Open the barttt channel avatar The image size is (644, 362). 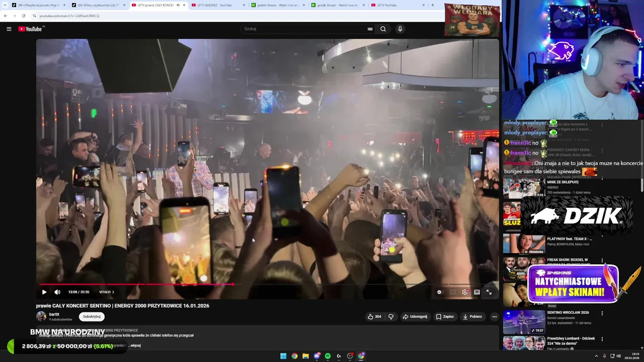(x=41, y=316)
